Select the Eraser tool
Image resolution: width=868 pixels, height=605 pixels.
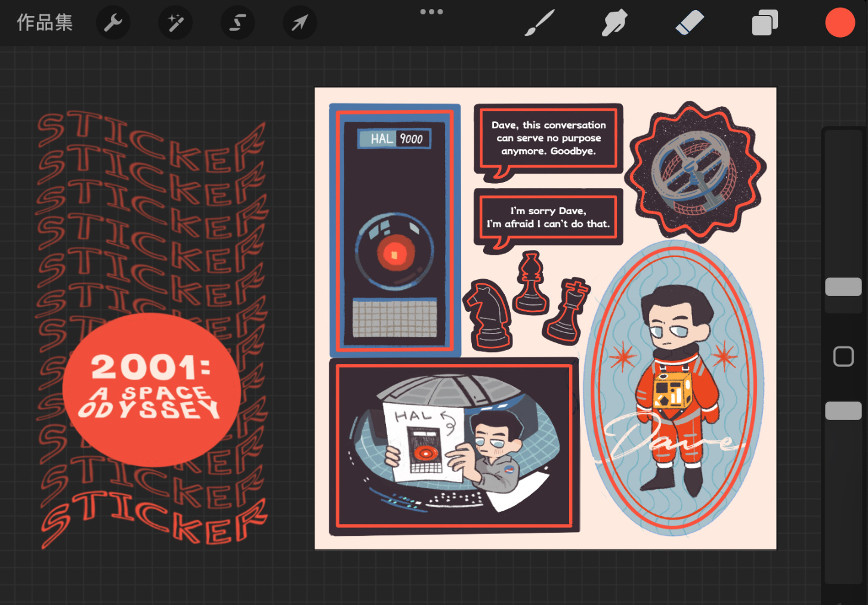pyautogui.click(x=690, y=23)
